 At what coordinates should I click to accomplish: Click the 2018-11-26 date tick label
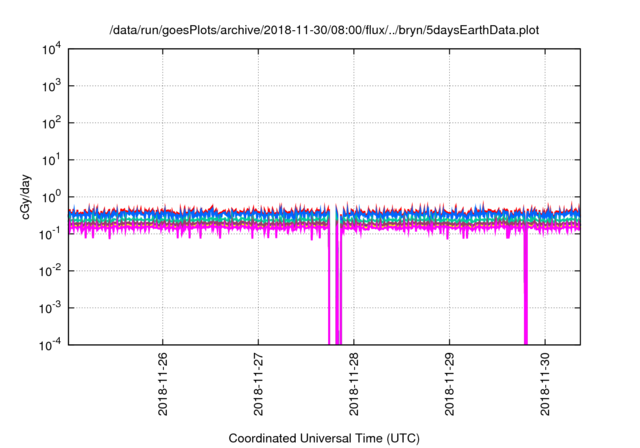pyautogui.click(x=162, y=384)
